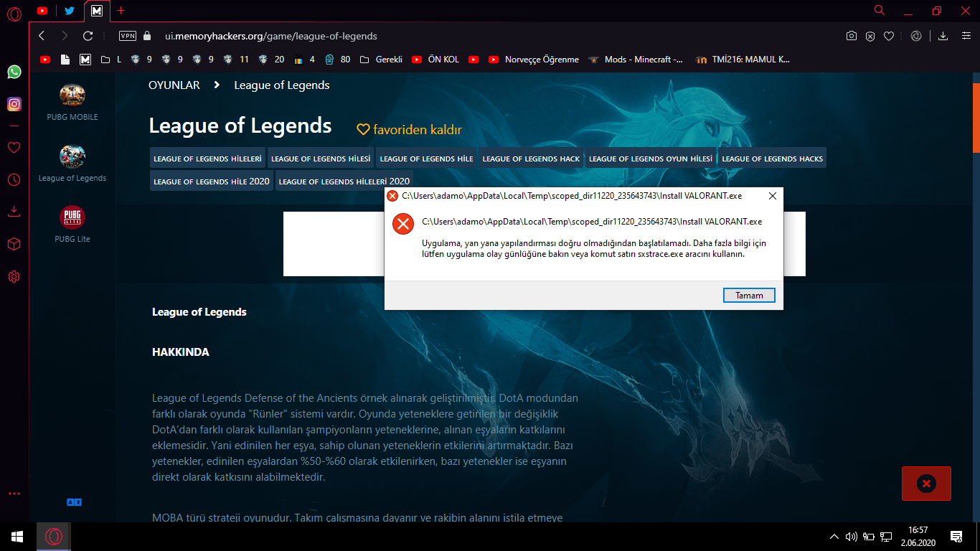Click LEAGUE OF LEGENDS HİLELERİ 2020 tag
Viewport: 980px width, 551px height.
click(344, 182)
